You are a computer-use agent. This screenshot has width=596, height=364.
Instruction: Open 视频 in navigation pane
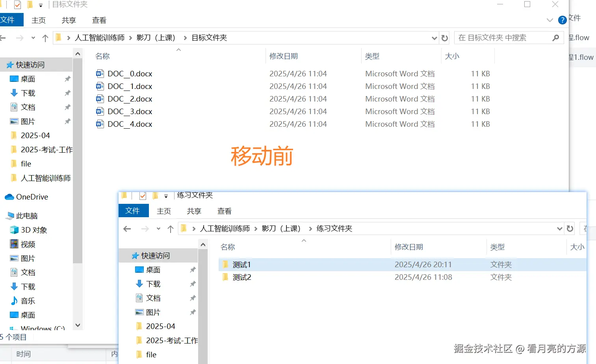point(22,244)
